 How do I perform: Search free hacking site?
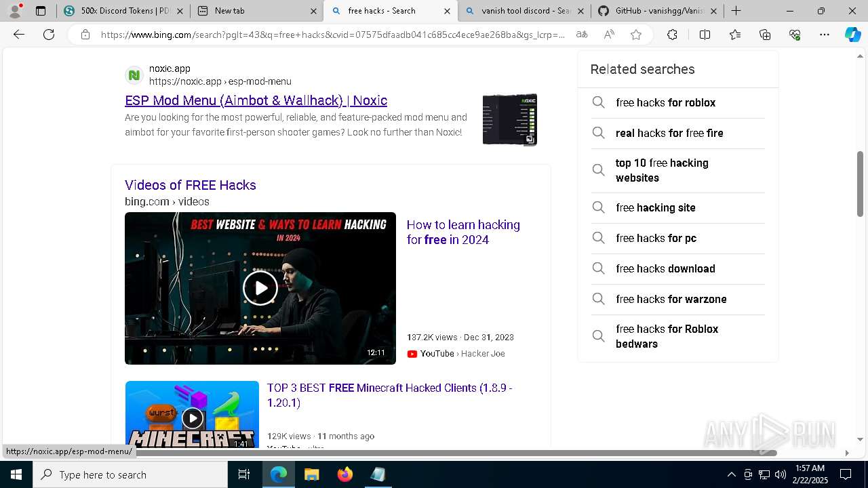click(678, 208)
